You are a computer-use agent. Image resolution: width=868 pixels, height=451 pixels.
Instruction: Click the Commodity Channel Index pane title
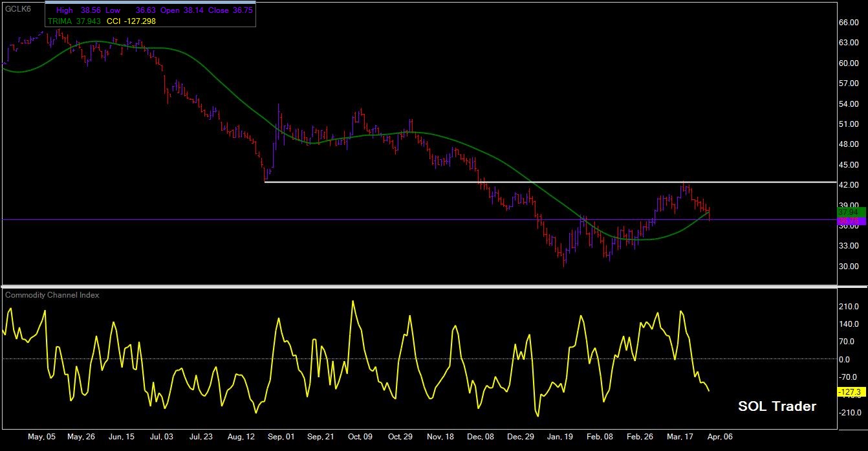pyautogui.click(x=52, y=295)
